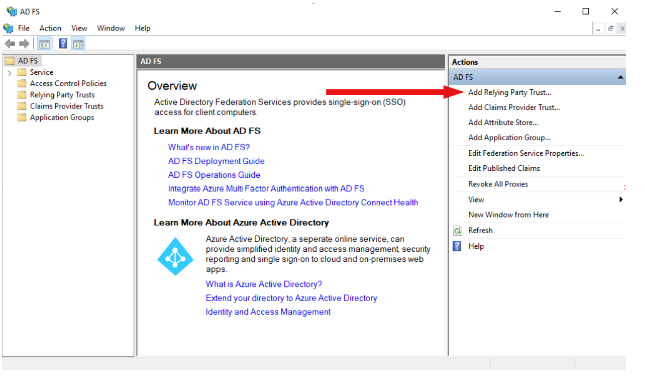This screenshot has height=376, width=645.
Task: Open the Help toolbar icon
Action: tap(63, 43)
